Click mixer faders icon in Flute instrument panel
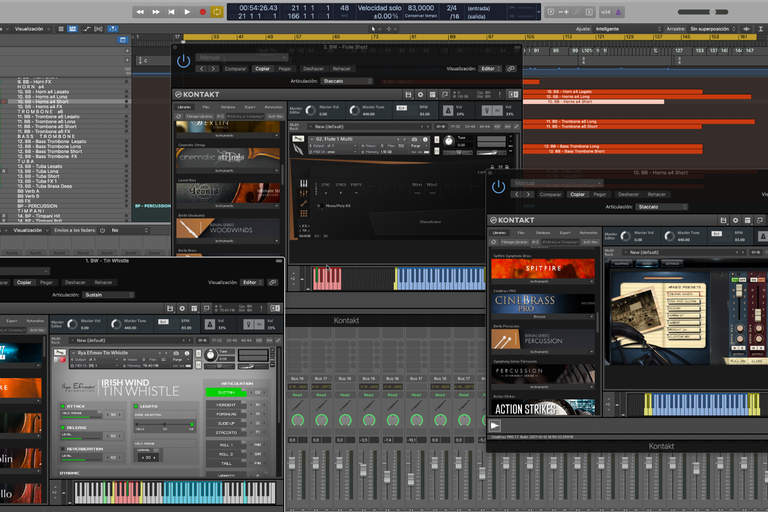768x512 pixels. coord(304,193)
